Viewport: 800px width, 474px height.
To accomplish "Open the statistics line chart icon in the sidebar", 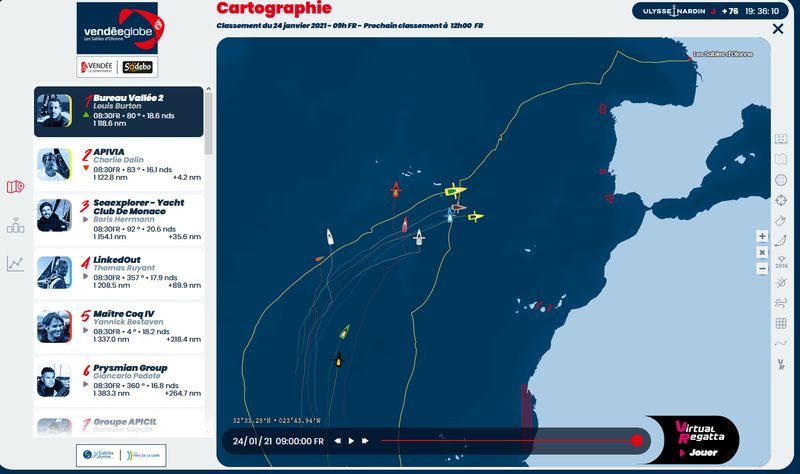I will pyautogui.click(x=15, y=263).
